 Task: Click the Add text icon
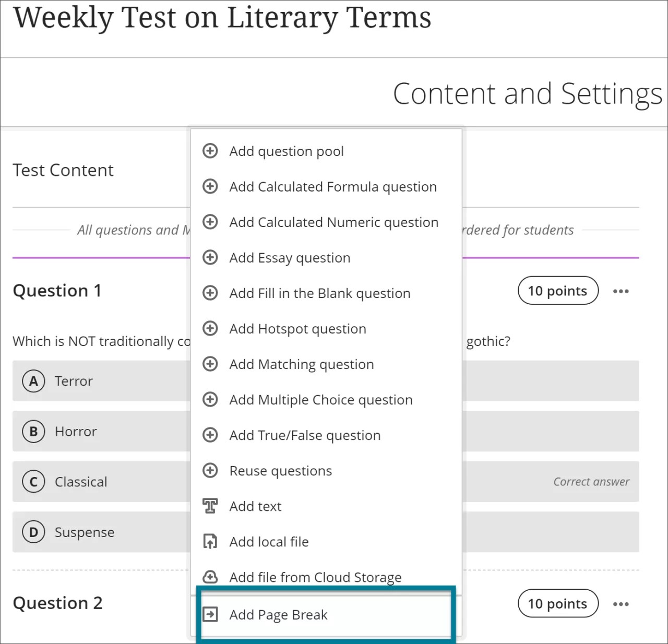[x=210, y=506]
